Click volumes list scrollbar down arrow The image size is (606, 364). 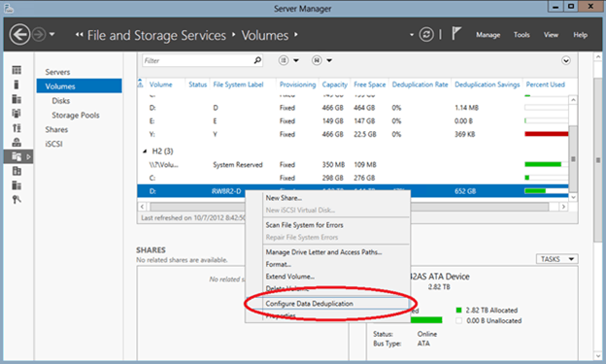(x=573, y=197)
